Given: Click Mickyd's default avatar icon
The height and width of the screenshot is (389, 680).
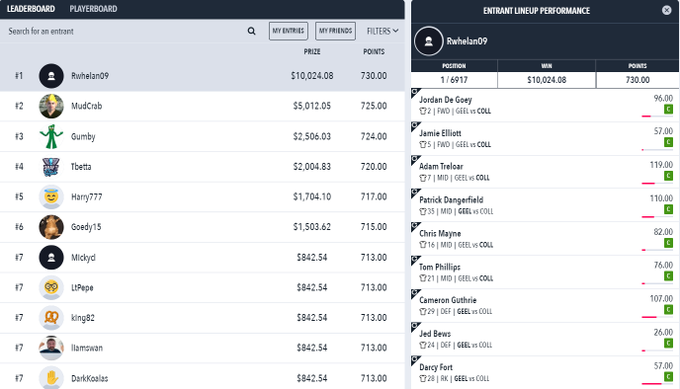Looking at the screenshot, I should click(x=51, y=258).
